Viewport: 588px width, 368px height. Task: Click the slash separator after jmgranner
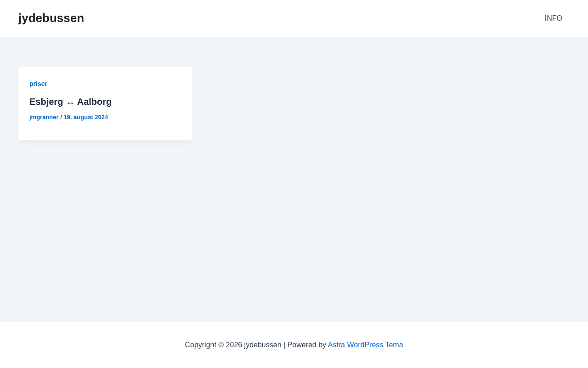(61, 117)
